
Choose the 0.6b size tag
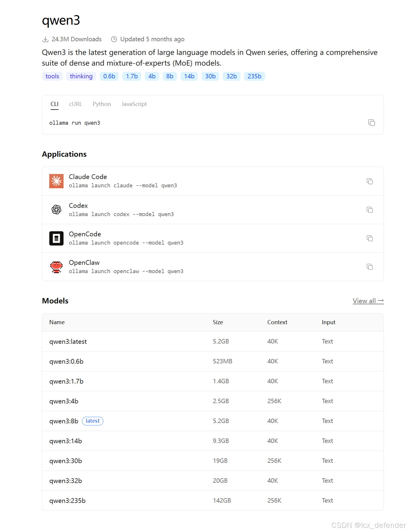[109, 76]
